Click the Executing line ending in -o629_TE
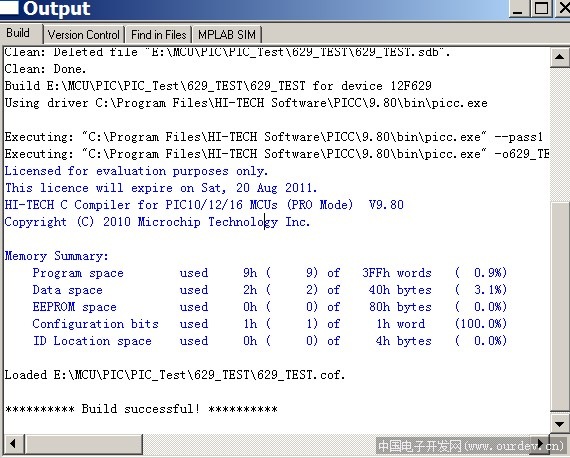This screenshot has width=570, height=458. click(x=277, y=154)
